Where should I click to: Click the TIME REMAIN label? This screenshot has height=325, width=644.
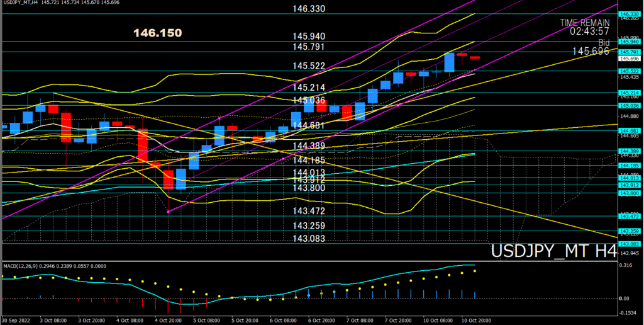point(585,23)
